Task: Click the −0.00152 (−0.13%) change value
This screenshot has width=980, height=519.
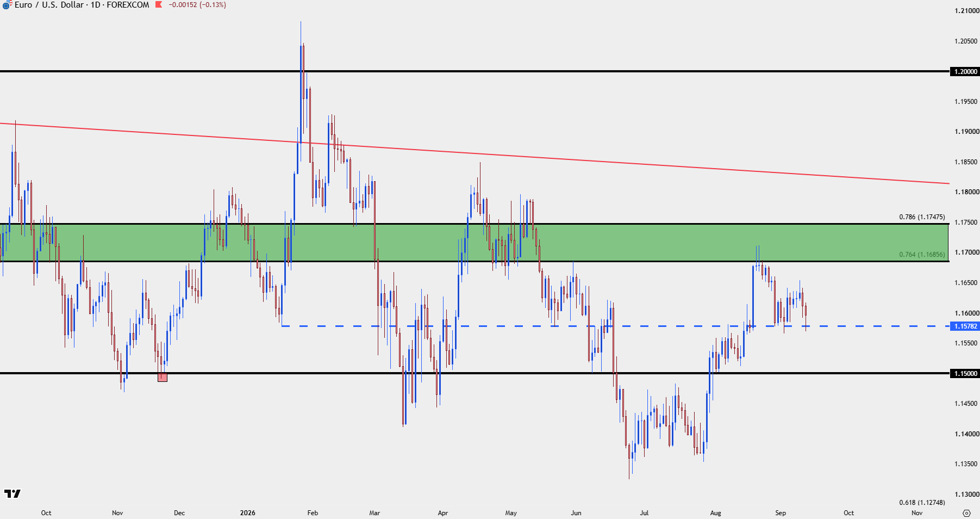Action: click(x=197, y=5)
